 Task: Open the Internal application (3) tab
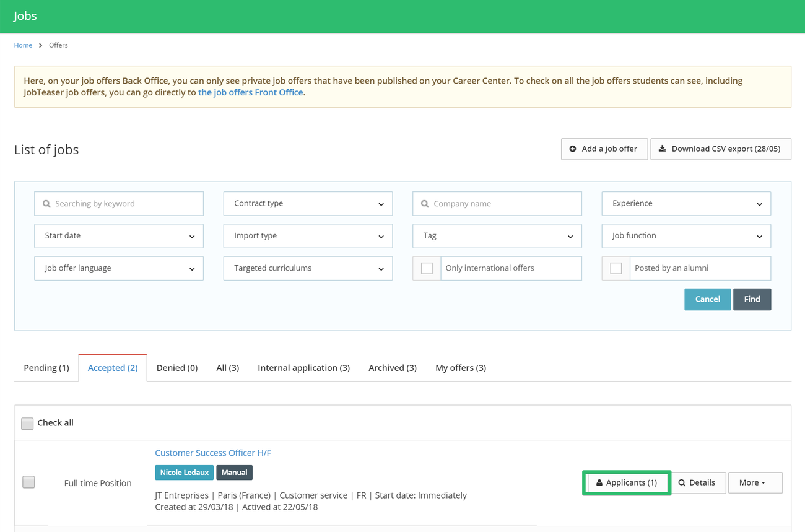click(x=303, y=368)
